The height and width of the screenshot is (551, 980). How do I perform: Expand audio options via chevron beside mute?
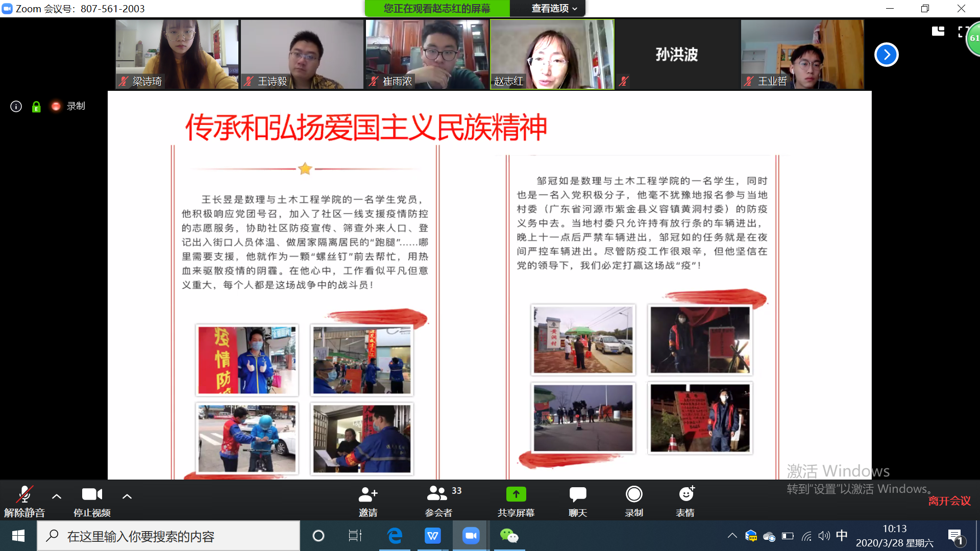[56, 496]
